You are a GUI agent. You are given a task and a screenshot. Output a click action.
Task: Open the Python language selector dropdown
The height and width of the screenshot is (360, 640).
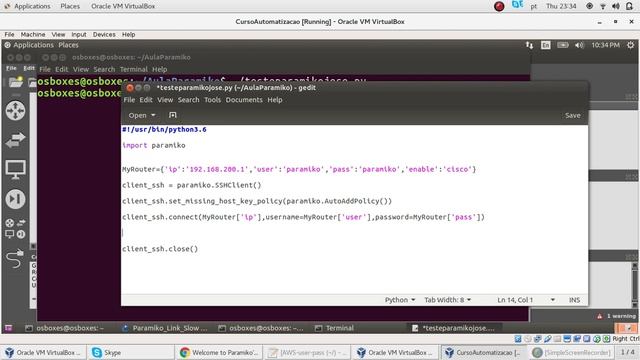click(400, 300)
